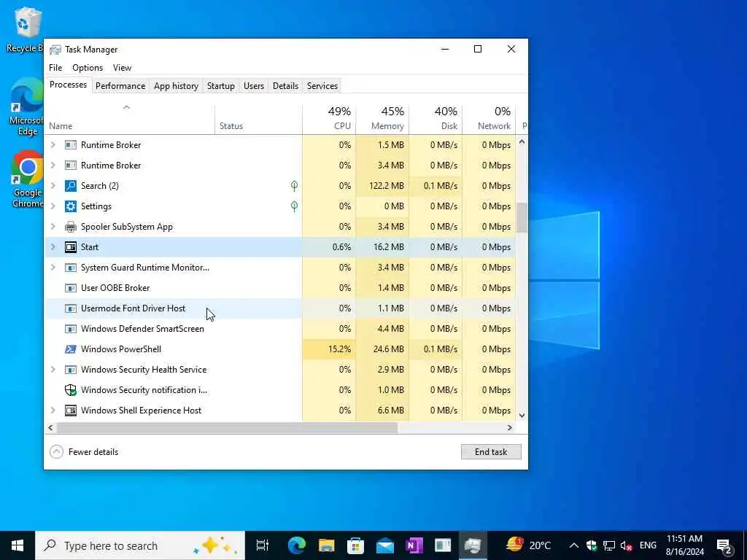Open the View menu
The width and height of the screenshot is (747, 560).
point(122,68)
